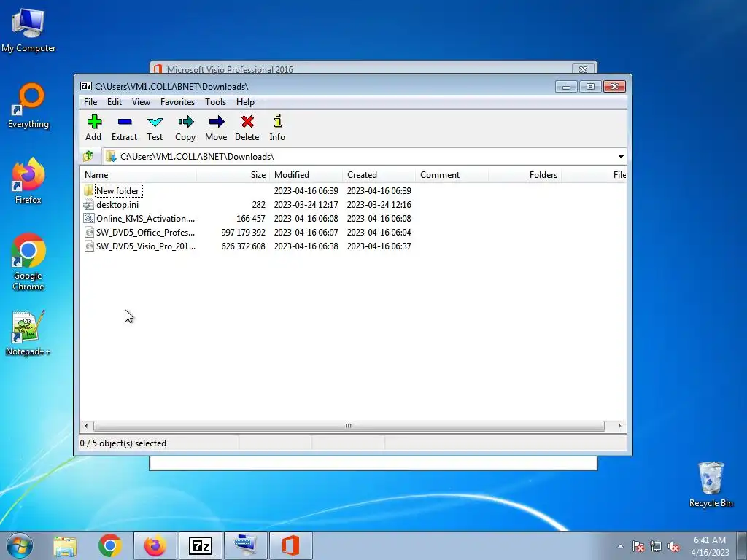Click the Move toolbar icon
This screenshot has width=747, height=560.
(x=216, y=122)
